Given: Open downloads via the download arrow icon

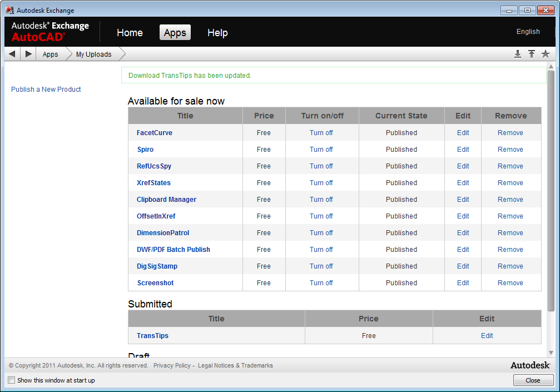Looking at the screenshot, I should point(518,54).
